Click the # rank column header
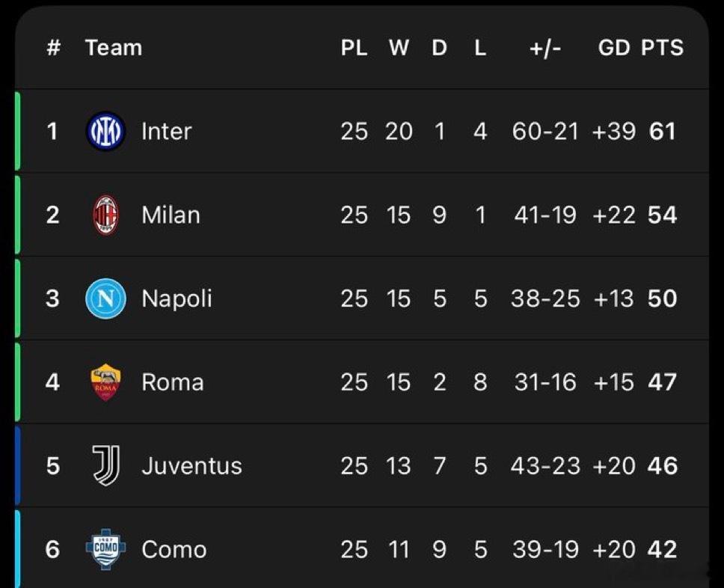This screenshot has height=588, width=724. 53,48
